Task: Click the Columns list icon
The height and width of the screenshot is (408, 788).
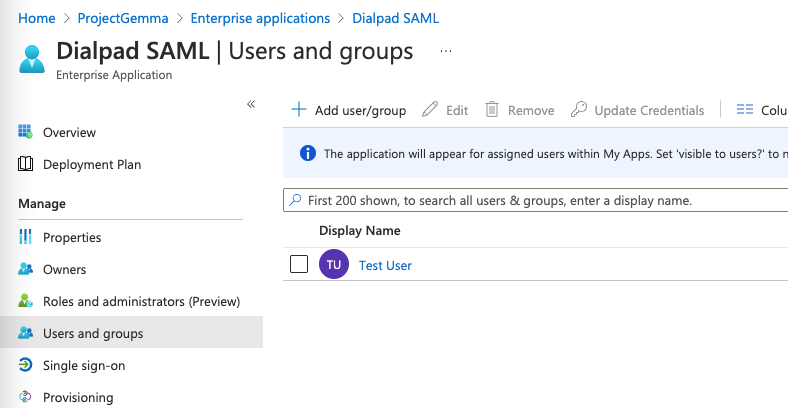Action: (x=745, y=110)
